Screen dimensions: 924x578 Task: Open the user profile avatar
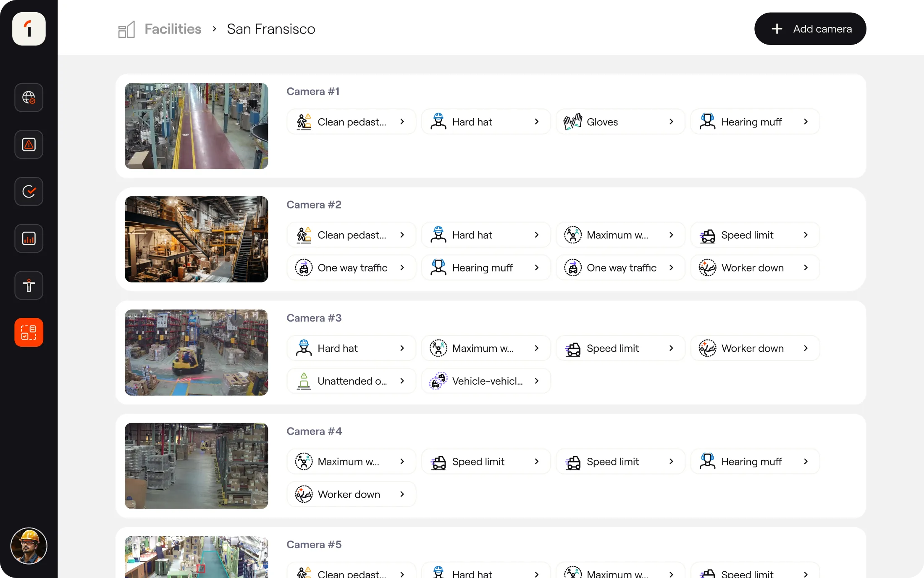pyautogui.click(x=29, y=546)
